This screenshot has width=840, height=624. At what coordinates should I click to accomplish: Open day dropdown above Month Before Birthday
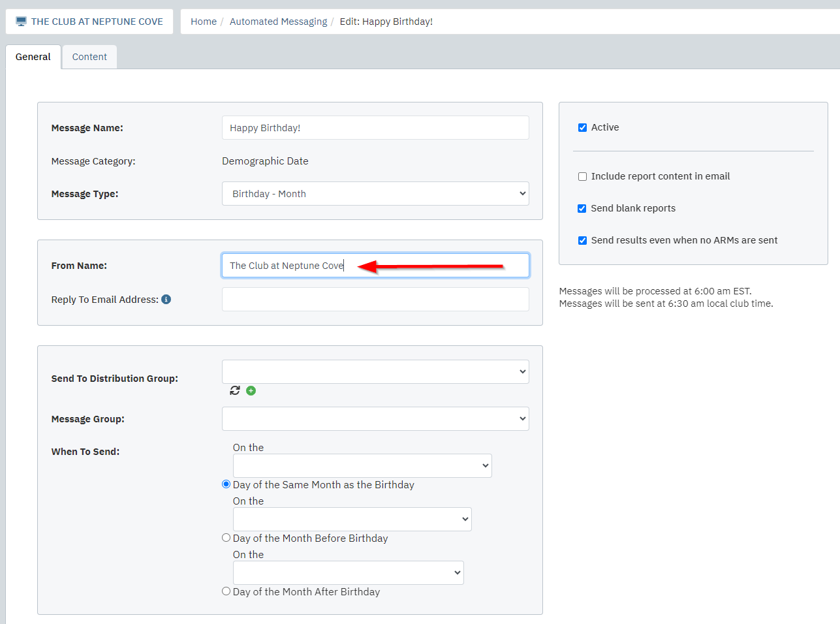point(352,520)
